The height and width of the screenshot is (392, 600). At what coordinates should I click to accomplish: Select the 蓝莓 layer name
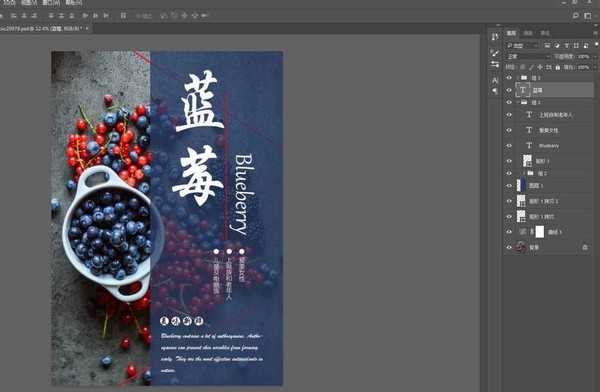click(x=538, y=90)
